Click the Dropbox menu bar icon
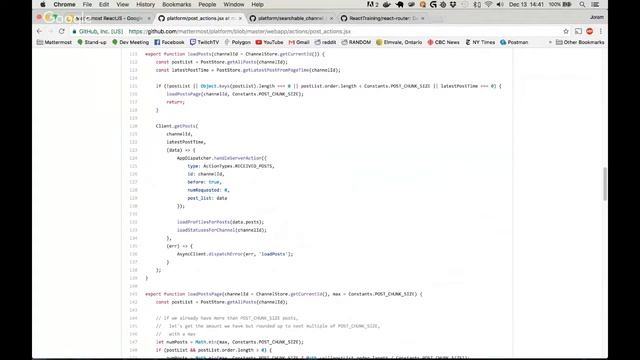Image resolution: width=640 pixels, height=360 pixels. 453,4
